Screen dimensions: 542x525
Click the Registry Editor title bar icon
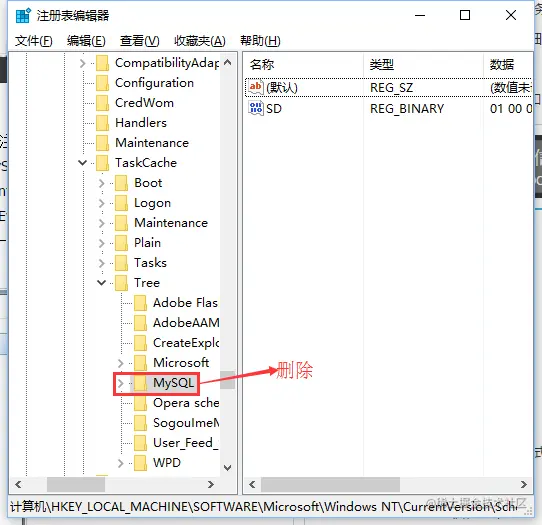click(x=23, y=16)
